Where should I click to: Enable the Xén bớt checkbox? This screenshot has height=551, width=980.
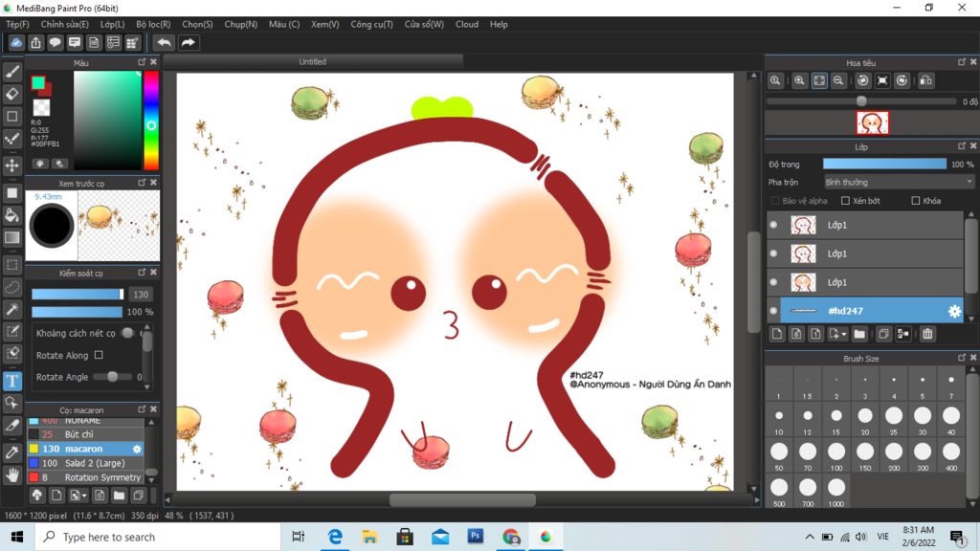point(845,201)
